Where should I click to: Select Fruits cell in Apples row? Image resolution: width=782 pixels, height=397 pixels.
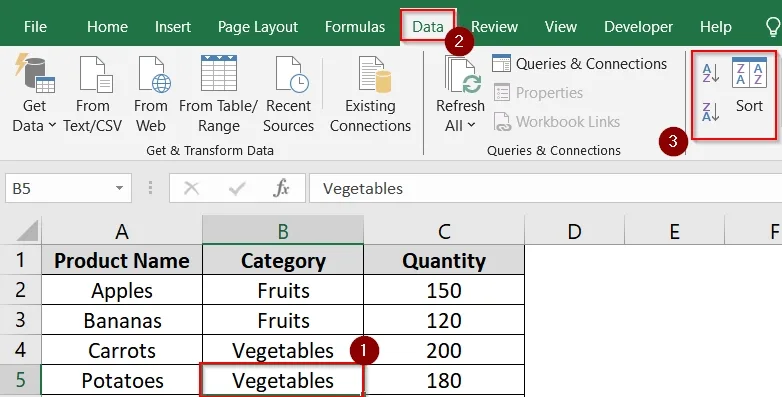[283, 290]
